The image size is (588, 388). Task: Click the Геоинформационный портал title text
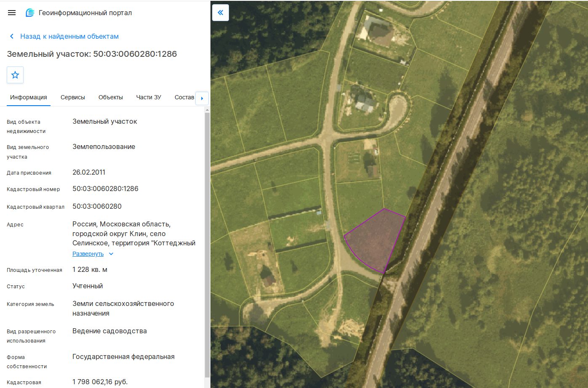point(85,13)
